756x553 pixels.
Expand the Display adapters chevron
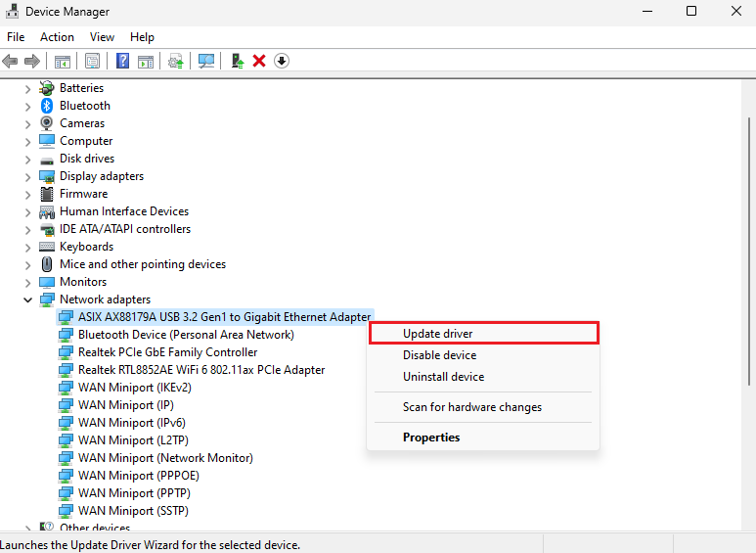click(28, 177)
